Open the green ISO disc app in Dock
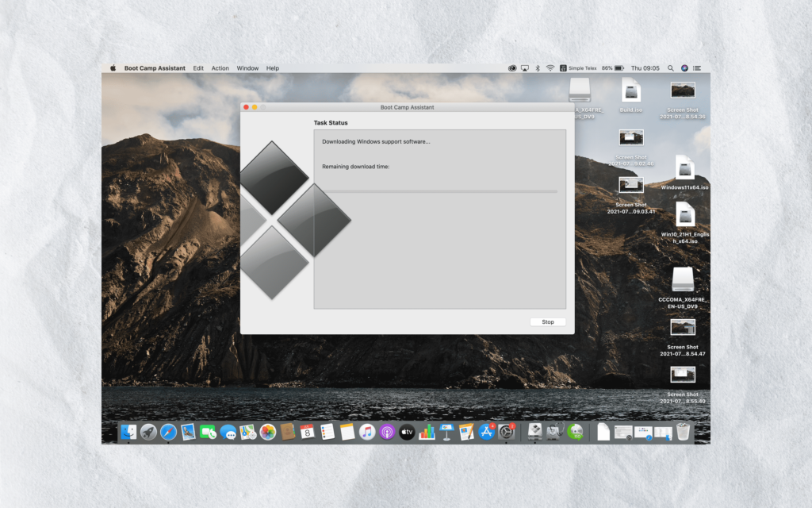The image size is (812, 508). tap(575, 432)
